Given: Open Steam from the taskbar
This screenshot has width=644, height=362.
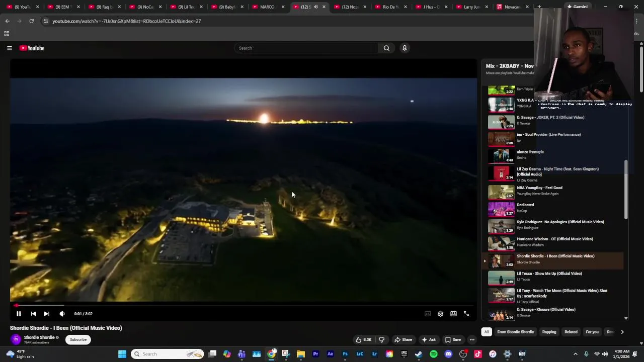Looking at the screenshot, I should (419, 354).
